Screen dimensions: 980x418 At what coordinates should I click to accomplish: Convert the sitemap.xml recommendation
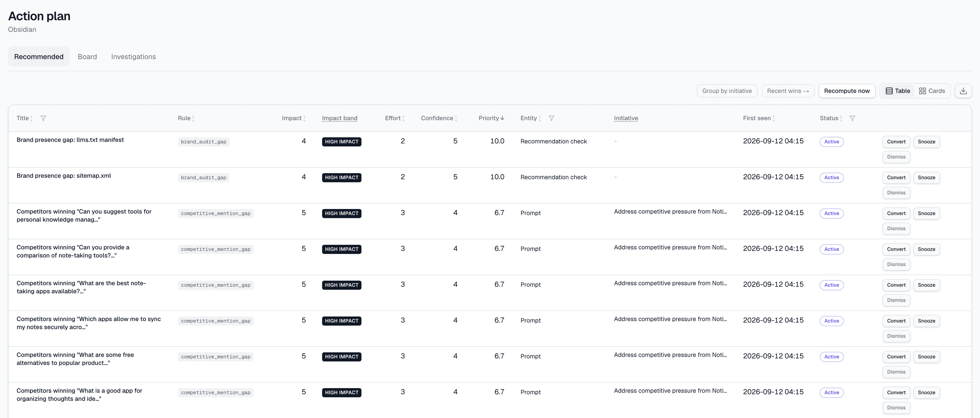896,178
